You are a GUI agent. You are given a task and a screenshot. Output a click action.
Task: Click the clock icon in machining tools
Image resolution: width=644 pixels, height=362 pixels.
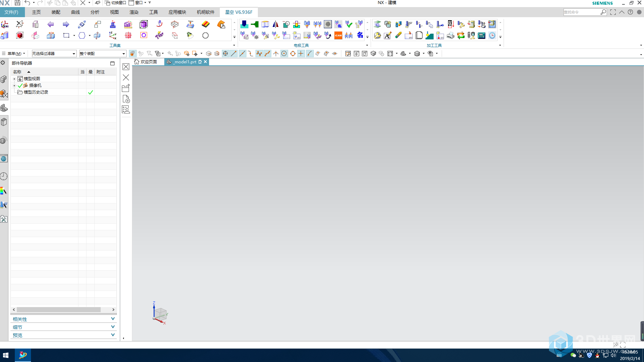pos(492,35)
